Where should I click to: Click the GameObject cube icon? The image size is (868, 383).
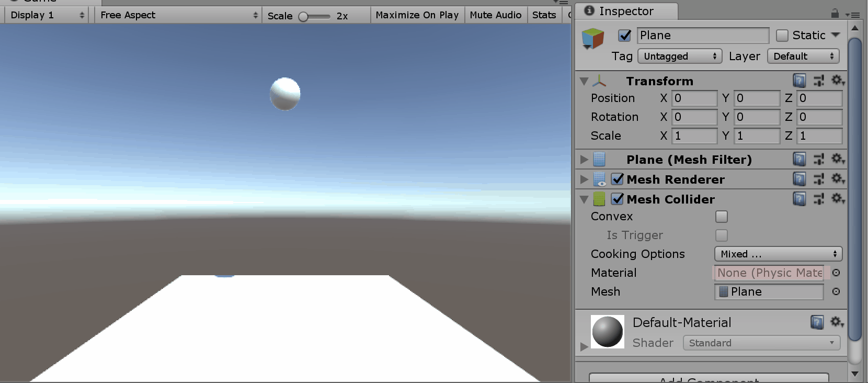tap(593, 39)
